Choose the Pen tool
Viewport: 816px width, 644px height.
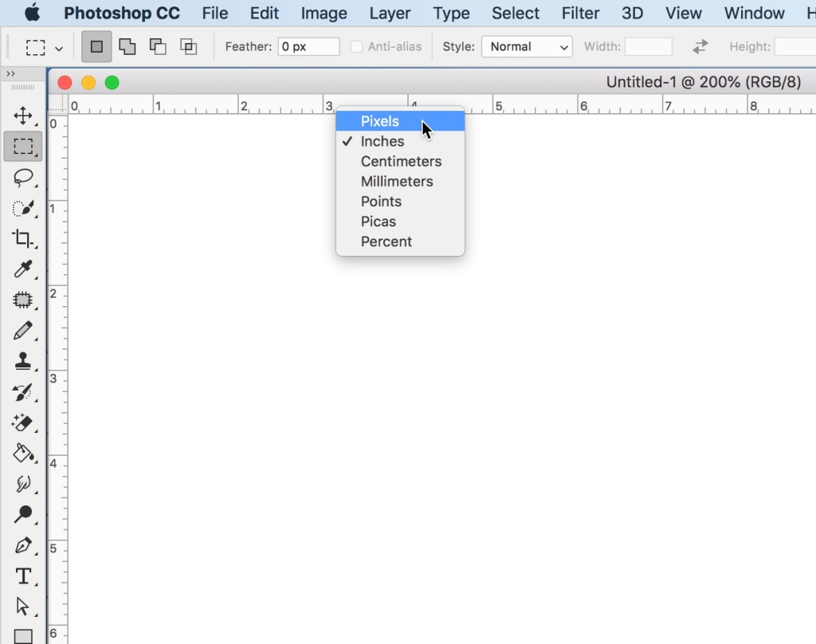pos(24,546)
